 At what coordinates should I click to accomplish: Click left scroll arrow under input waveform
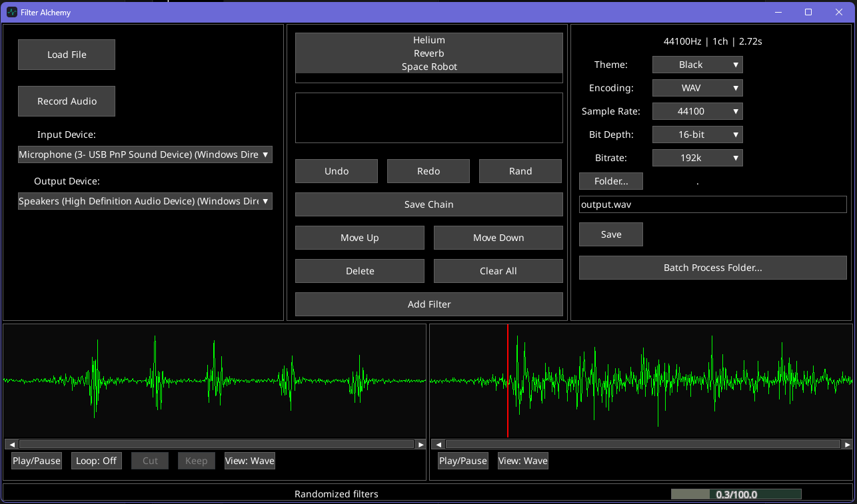tap(11, 444)
